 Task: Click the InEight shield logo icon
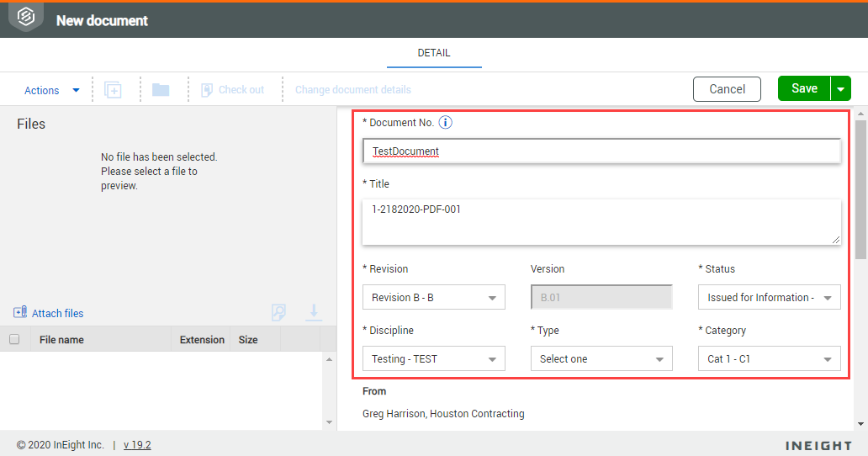point(26,17)
